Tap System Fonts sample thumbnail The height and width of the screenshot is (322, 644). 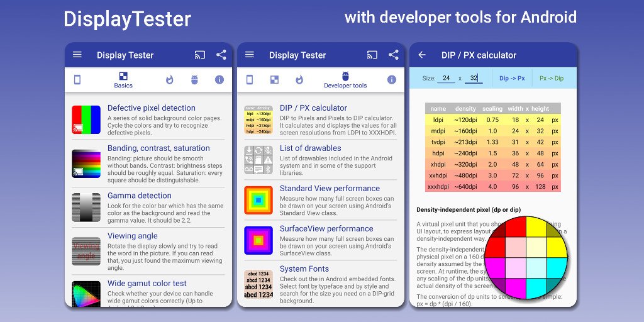point(258,284)
